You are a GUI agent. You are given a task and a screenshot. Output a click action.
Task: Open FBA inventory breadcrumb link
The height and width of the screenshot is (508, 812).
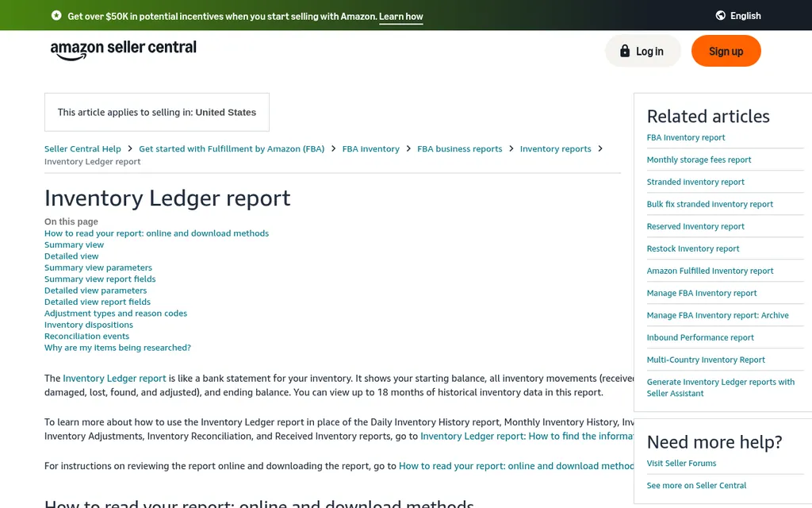[371, 148]
